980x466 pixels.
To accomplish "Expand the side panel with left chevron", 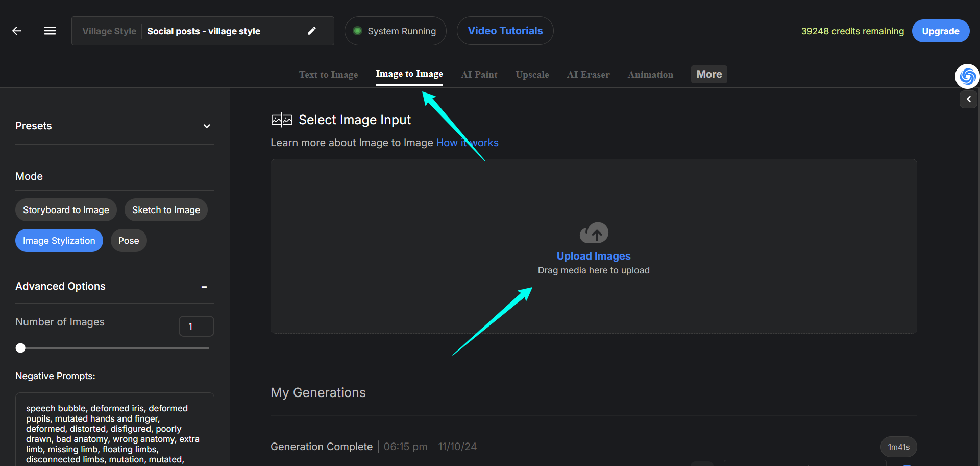I will [968, 100].
